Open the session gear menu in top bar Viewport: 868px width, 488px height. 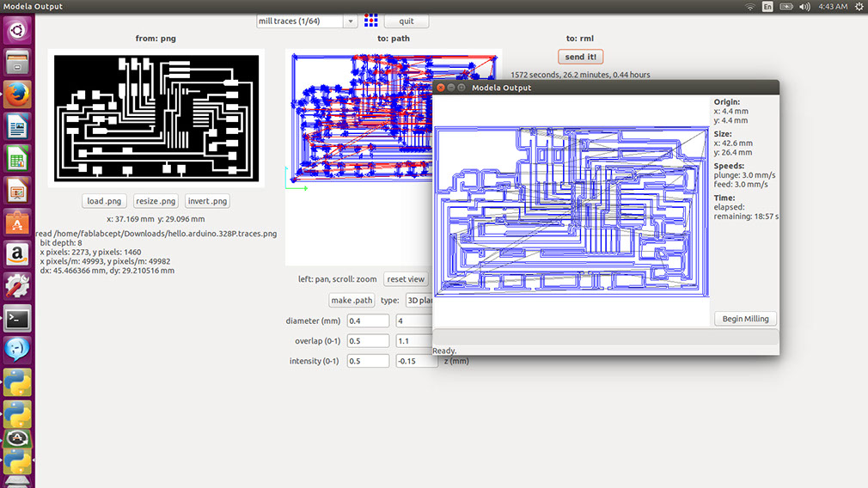pyautogui.click(x=859, y=7)
